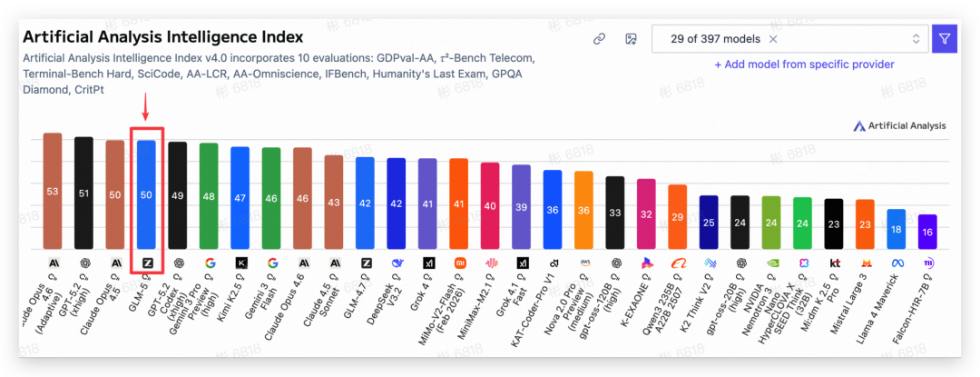Click the Meta logo under Llama 4 Maverick
Screen dimensions: 980x377
[x=897, y=263]
